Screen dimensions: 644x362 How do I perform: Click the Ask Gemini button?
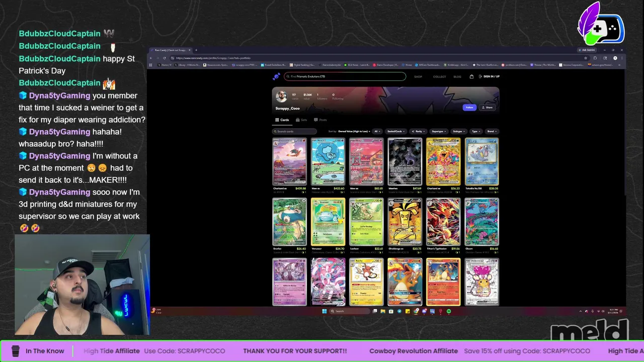pyautogui.click(x=587, y=50)
